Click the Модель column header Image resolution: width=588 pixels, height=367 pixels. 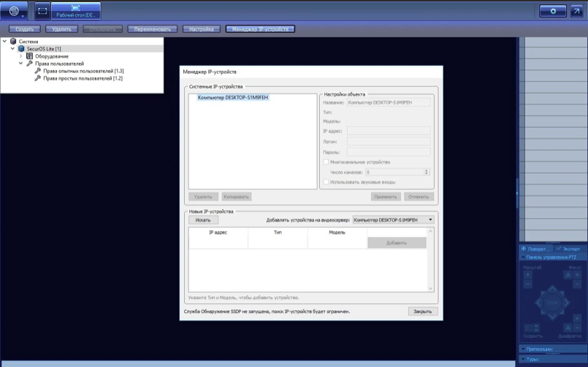pos(337,232)
